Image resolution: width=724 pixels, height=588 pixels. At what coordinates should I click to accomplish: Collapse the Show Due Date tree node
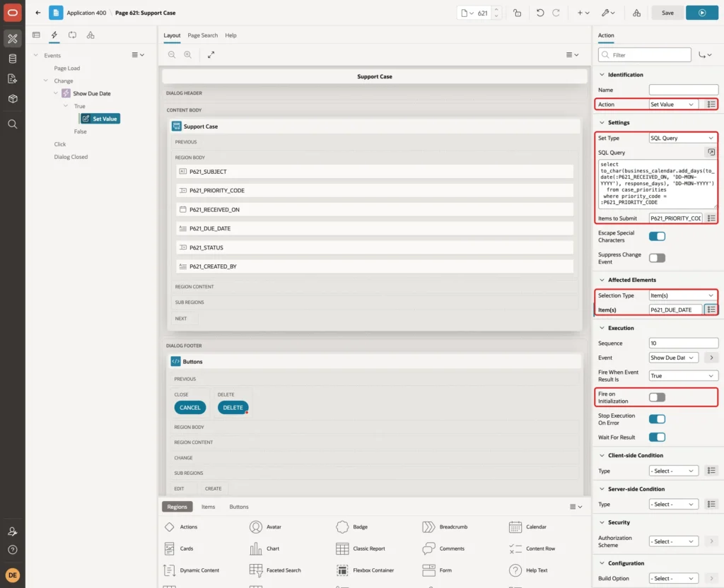click(56, 93)
